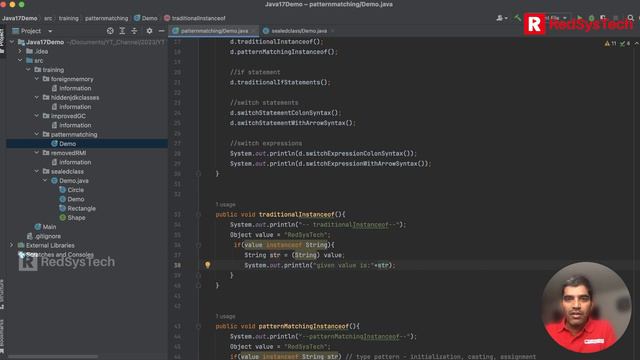The image size is (640, 360).
Task: Click the light bulb intention icon at line 38
Action: click(x=207, y=265)
